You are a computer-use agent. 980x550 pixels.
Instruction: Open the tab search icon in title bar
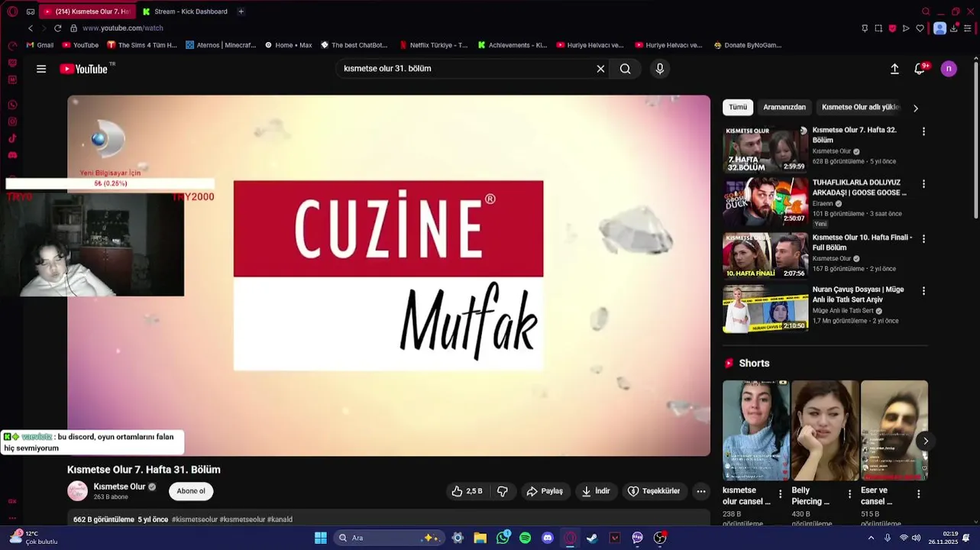[926, 11]
